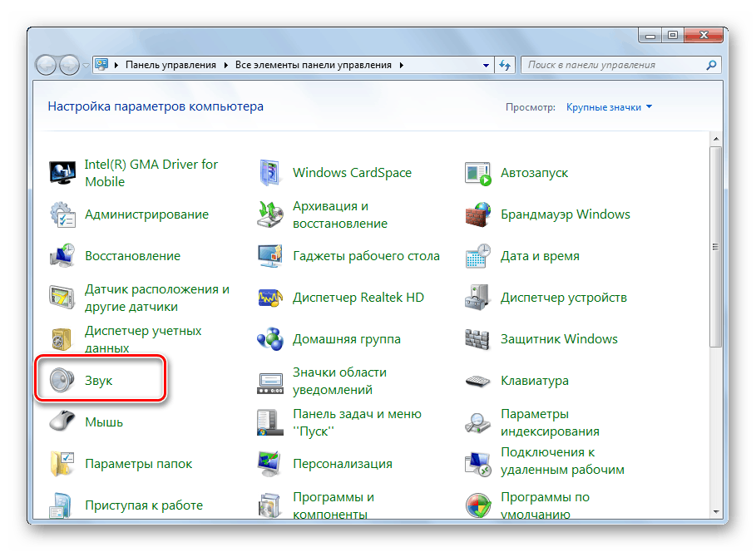This screenshot has height=552, width=756.
Task: Click the scrollbar up arrow
Action: click(x=716, y=139)
